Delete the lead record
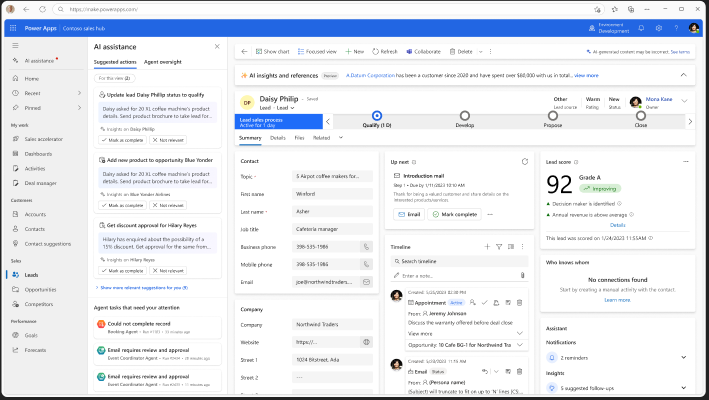 tap(461, 52)
